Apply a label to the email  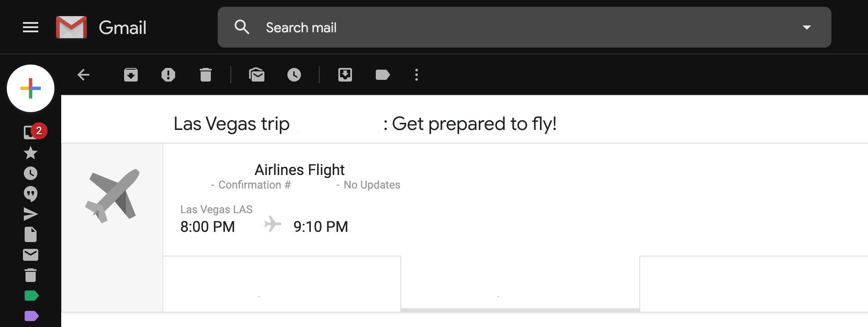382,75
